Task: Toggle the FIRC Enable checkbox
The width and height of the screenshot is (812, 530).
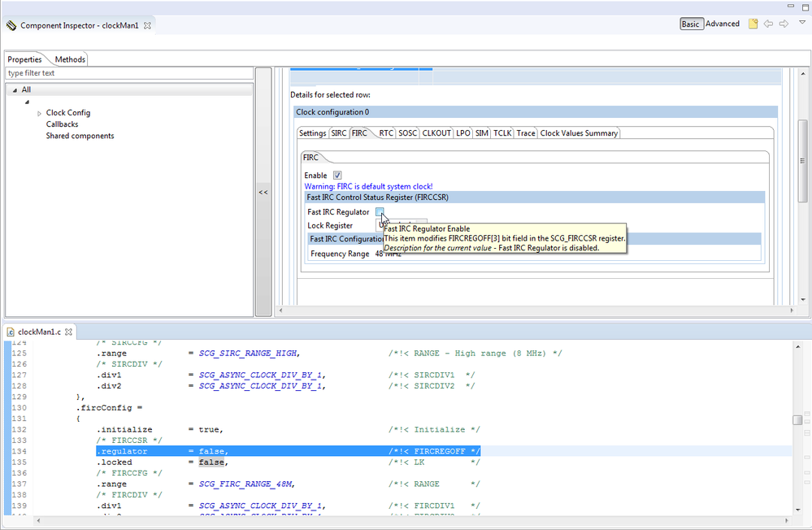Action: click(x=337, y=176)
